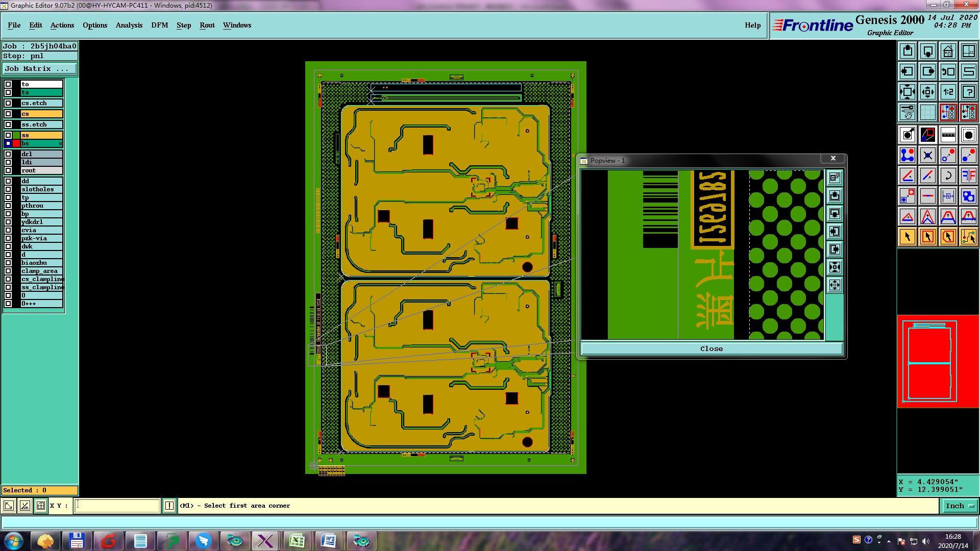The image size is (980, 551).
Task: Select the ruler measurement tool
Action: coord(948,135)
